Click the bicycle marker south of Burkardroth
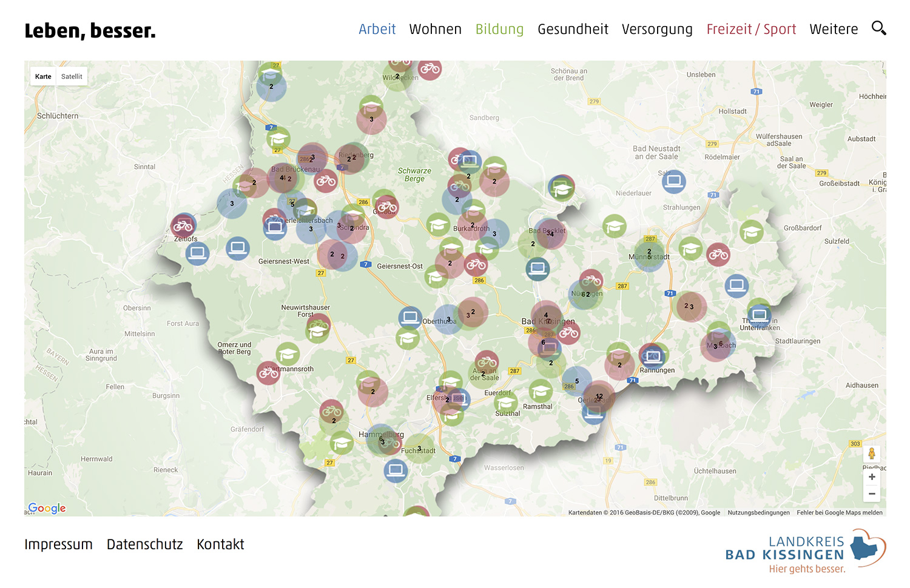 [x=476, y=264]
